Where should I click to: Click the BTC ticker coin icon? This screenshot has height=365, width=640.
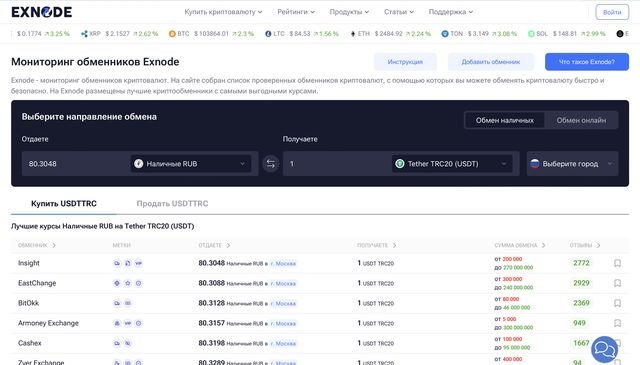click(x=172, y=33)
